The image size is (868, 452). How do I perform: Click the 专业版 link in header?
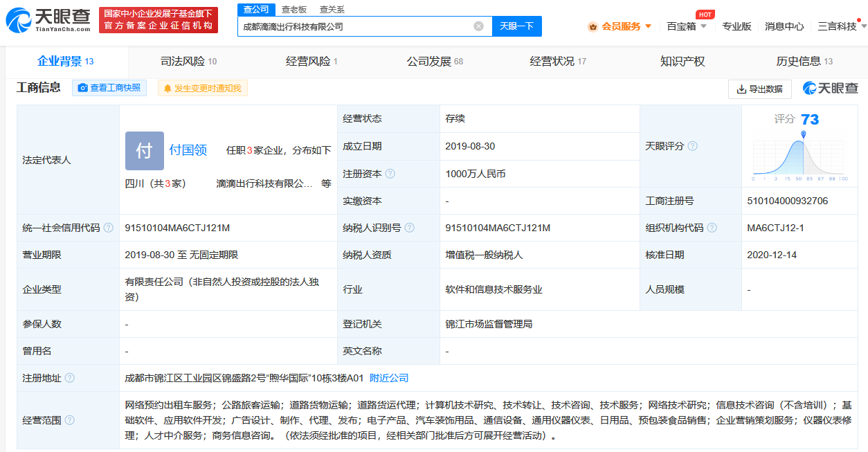click(736, 26)
